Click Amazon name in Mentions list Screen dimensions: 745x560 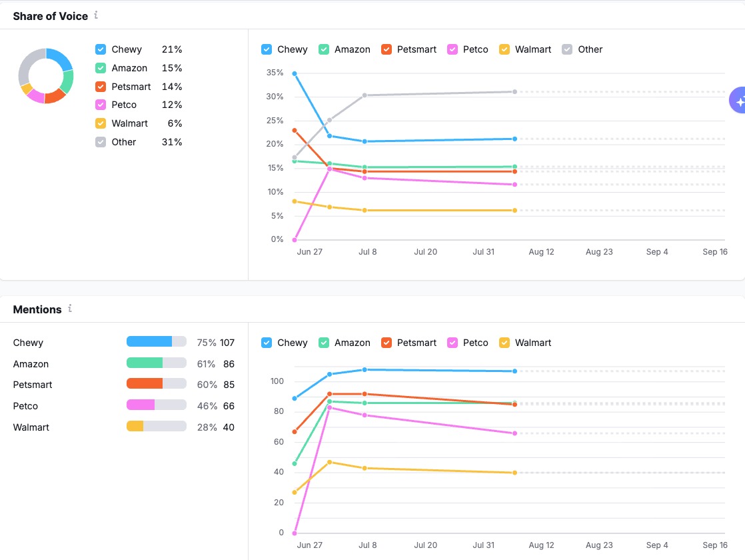coord(31,364)
